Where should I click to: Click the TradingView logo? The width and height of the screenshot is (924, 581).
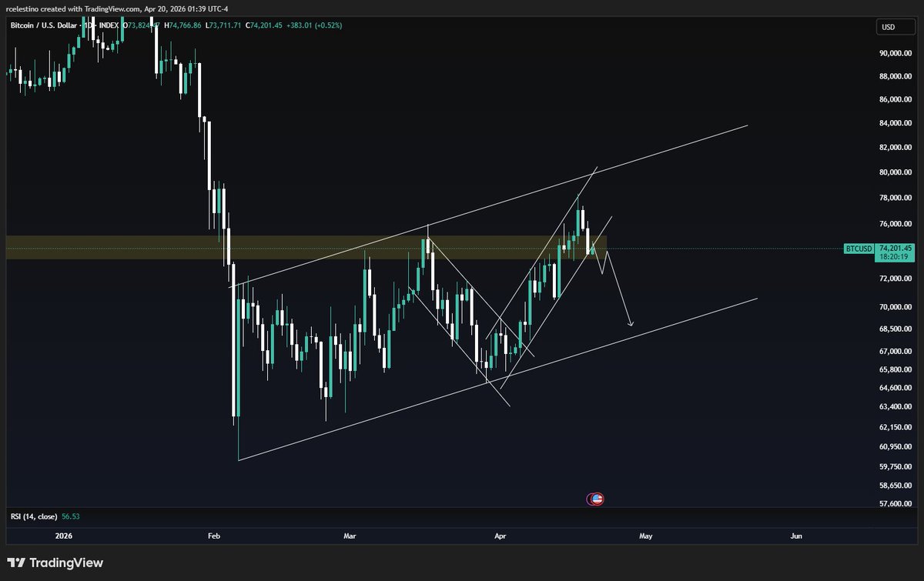pyautogui.click(x=55, y=563)
